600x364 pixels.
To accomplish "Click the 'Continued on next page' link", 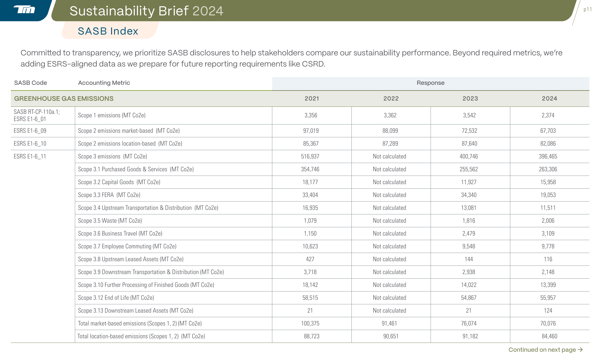I will coord(545,350).
